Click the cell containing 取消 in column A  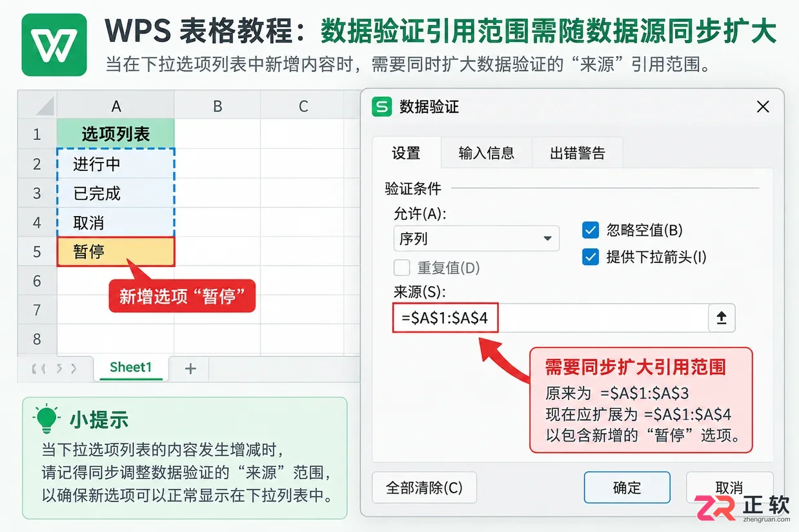tap(116, 222)
